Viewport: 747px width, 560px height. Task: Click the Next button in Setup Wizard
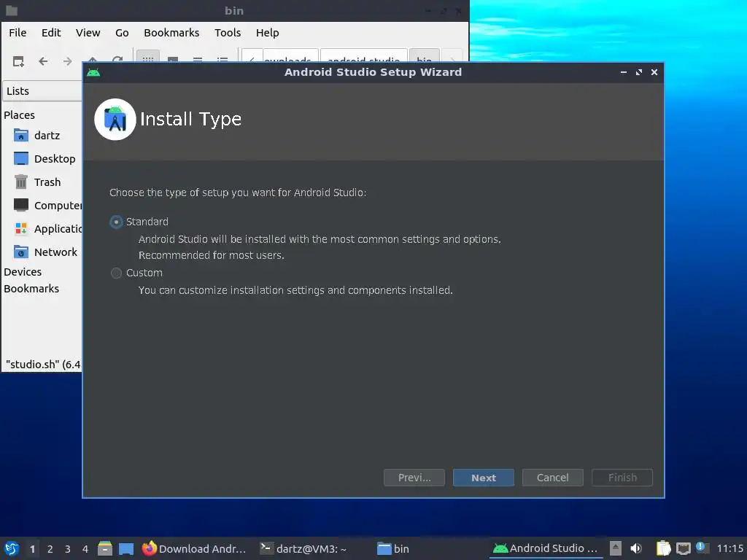coord(483,478)
